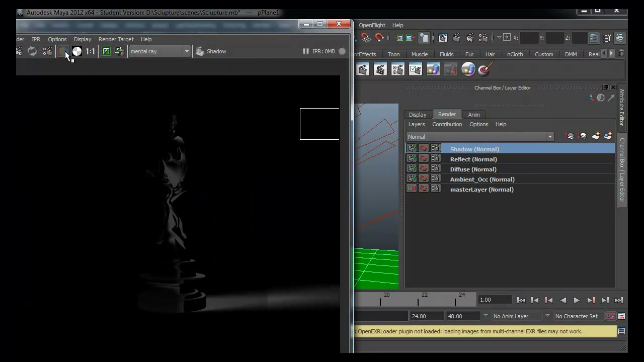This screenshot has width=644, height=362.
Task: Move selected layer up icon
Action: [x=570, y=136]
